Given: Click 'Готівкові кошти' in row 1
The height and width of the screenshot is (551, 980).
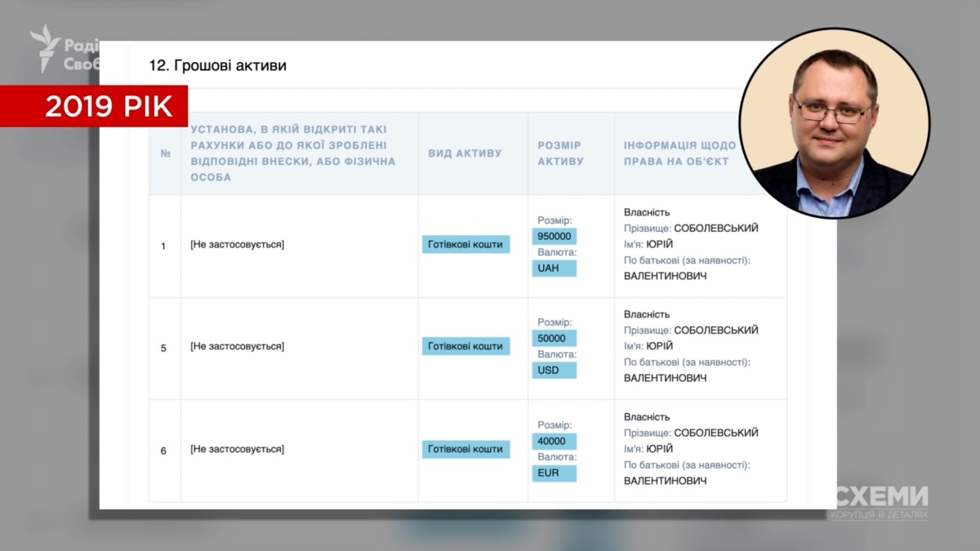Looking at the screenshot, I should click(465, 244).
